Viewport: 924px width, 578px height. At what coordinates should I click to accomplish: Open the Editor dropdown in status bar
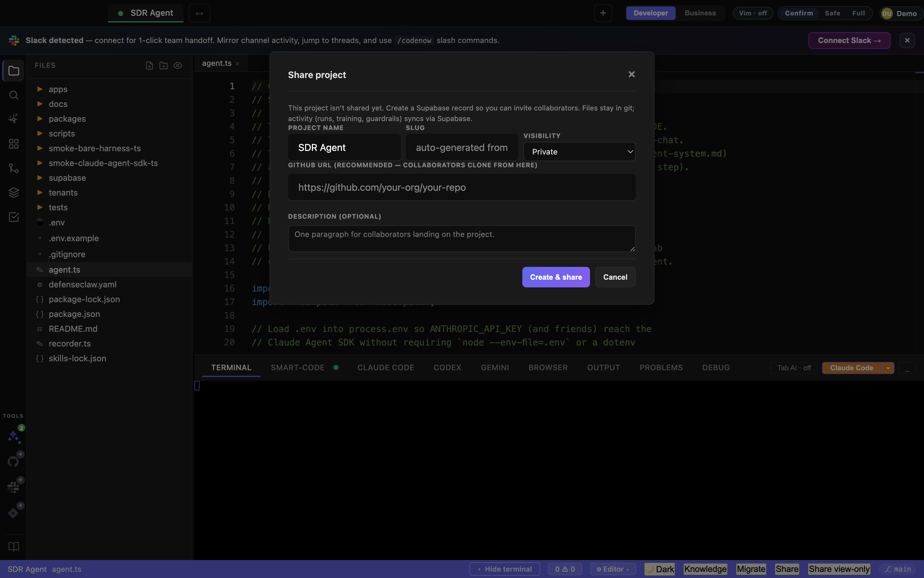coord(612,569)
